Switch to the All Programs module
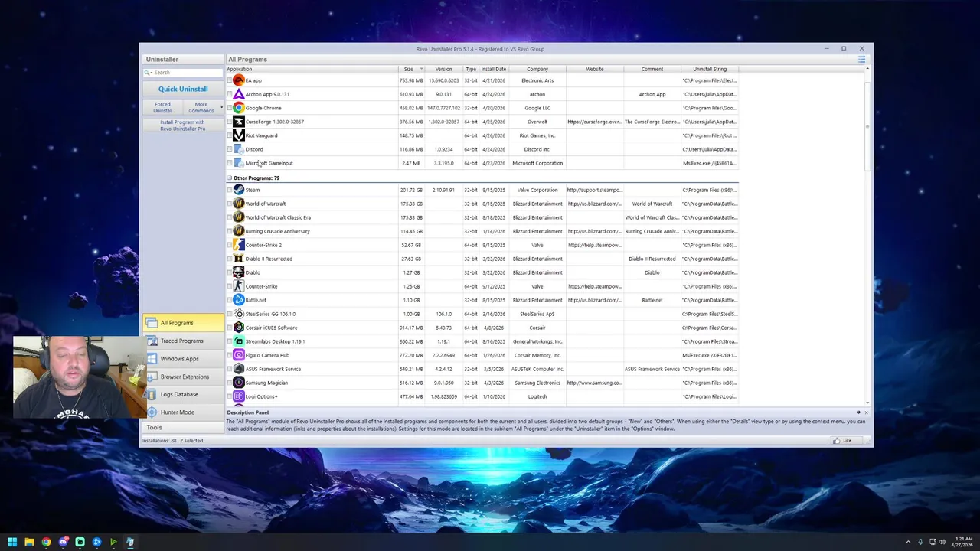This screenshot has width=980, height=551. (183, 323)
